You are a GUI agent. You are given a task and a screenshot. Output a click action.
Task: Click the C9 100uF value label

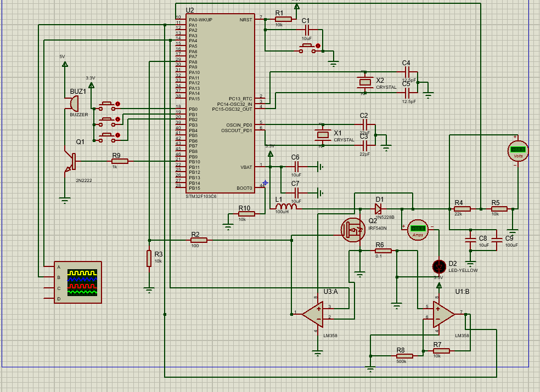[511, 246]
